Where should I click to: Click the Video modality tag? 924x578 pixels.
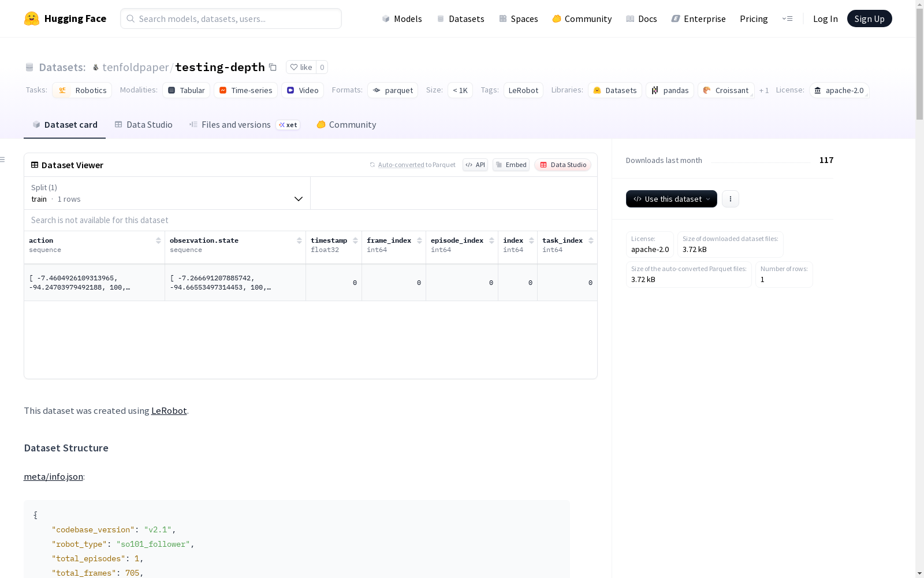point(303,90)
